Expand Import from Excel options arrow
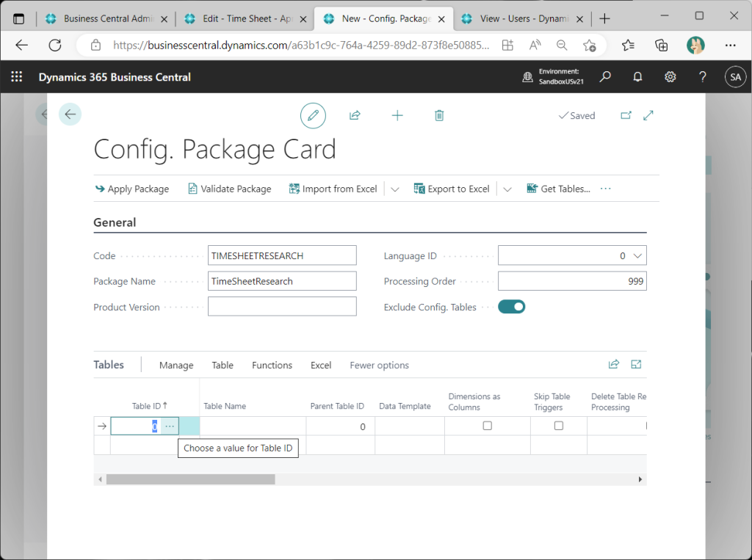The height and width of the screenshot is (560, 752). click(394, 189)
